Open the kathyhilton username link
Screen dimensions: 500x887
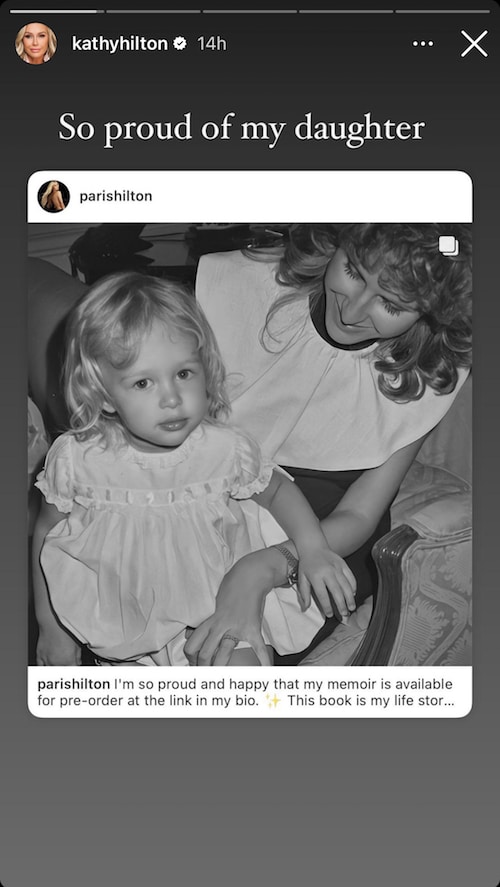tap(120, 44)
